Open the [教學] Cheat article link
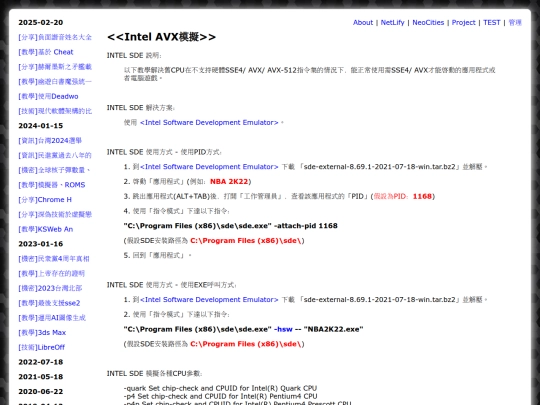 point(46,52)
